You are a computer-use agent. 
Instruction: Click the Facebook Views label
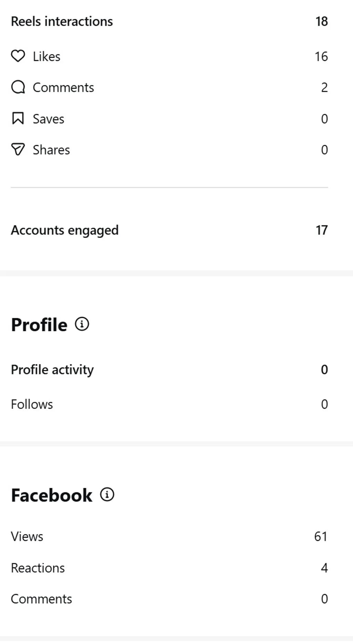pyautogui.click(x=27, y=536)
